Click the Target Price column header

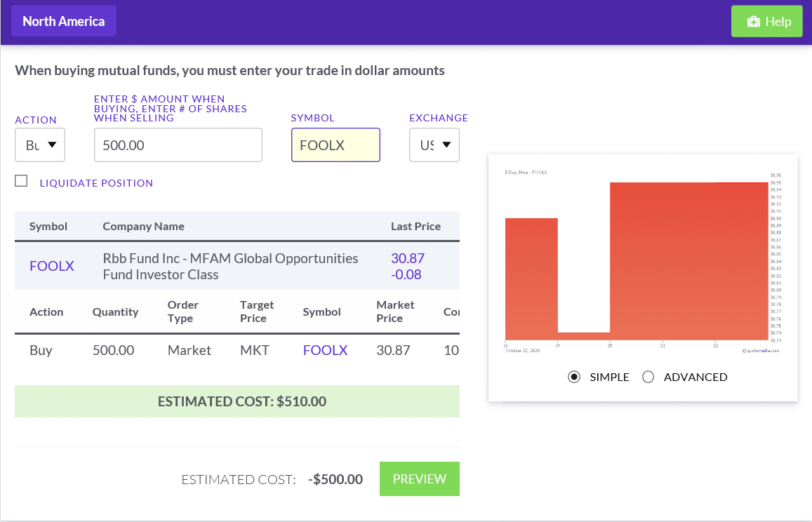(256, 312)
